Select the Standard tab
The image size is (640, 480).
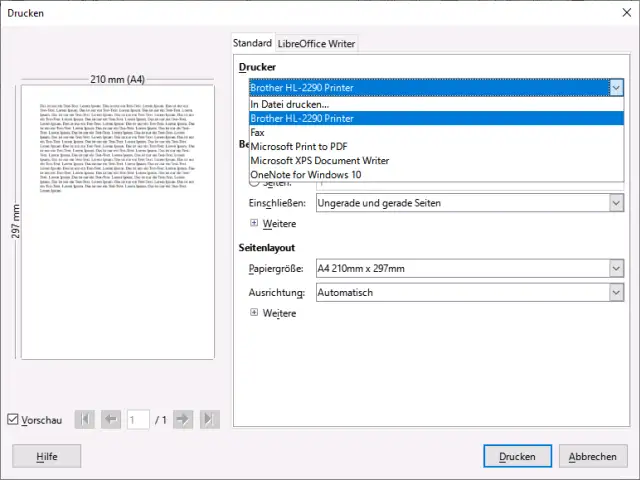point(252,43)
